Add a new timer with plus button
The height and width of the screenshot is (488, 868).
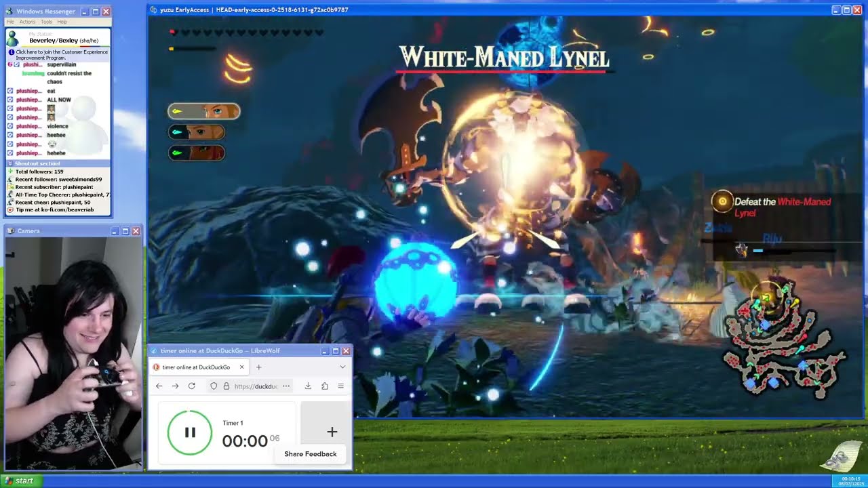coord(332,432)
